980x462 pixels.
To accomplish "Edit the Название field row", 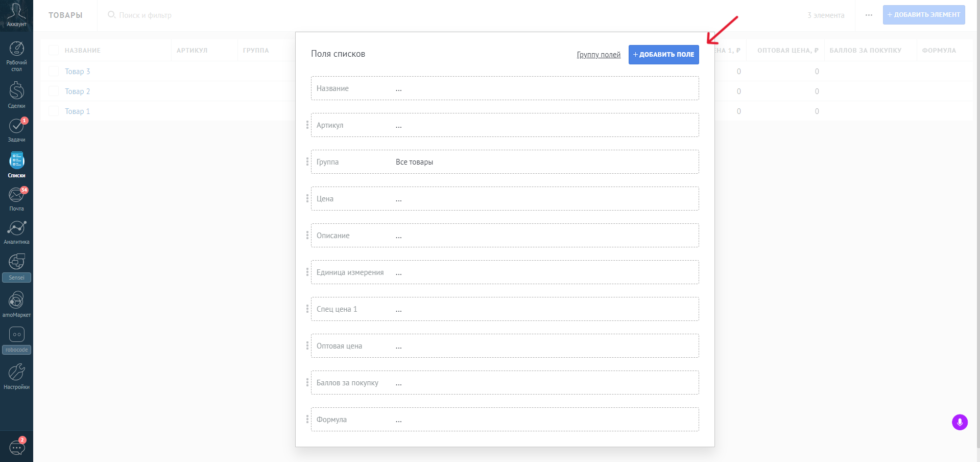I will click(x=505, y=88).
